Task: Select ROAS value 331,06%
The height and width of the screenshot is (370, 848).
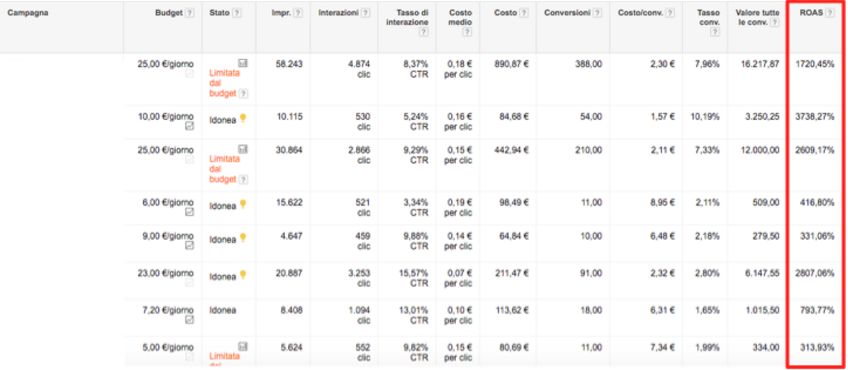Action: 817,236
